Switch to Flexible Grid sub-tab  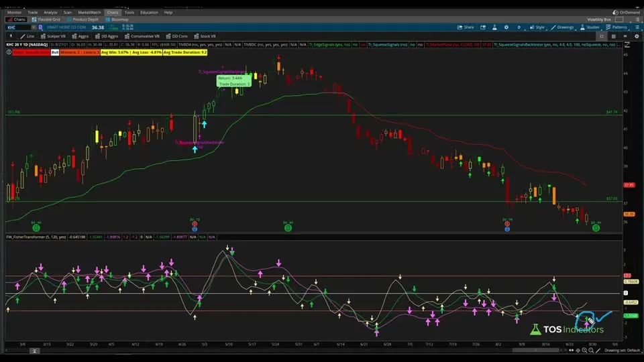pyautogui.click(x=46, y=19)
